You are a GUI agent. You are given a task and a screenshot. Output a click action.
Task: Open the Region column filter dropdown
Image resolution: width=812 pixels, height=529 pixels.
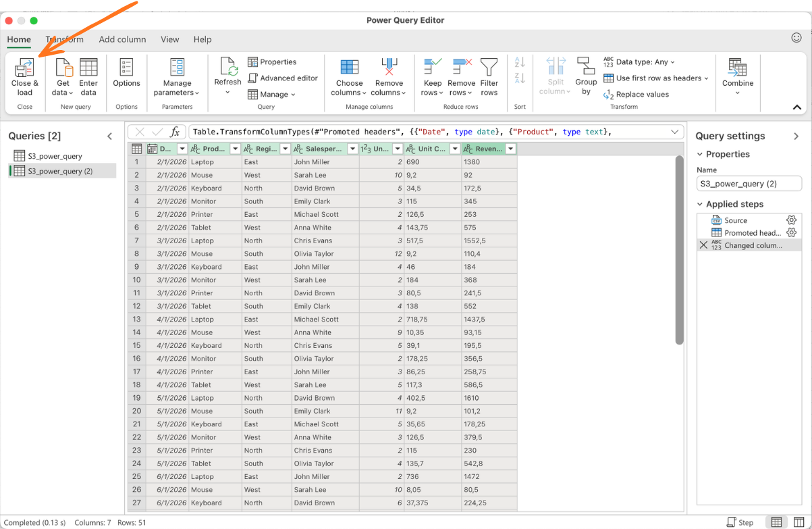(x=285, y=149)
